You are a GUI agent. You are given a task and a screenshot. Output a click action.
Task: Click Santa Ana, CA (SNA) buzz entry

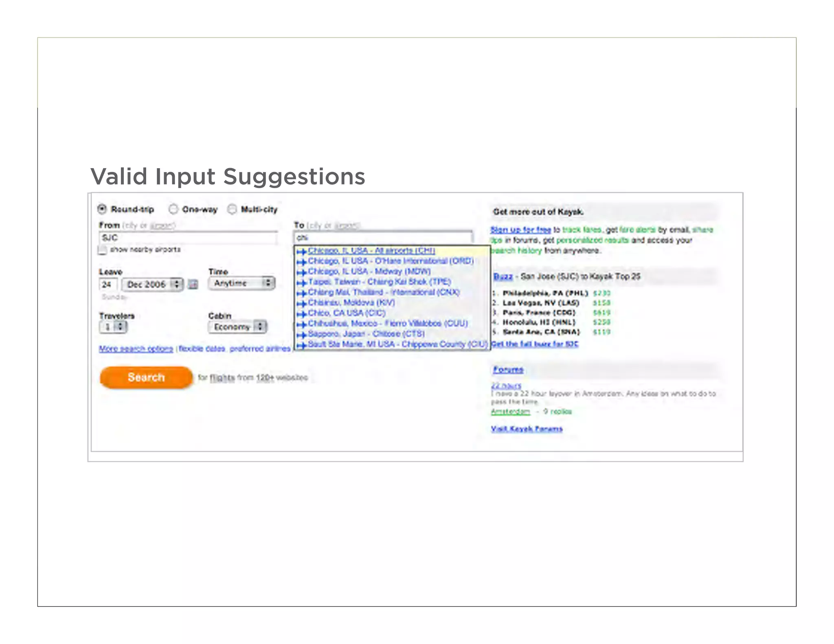pyautogui.click(x=541, y=332)
